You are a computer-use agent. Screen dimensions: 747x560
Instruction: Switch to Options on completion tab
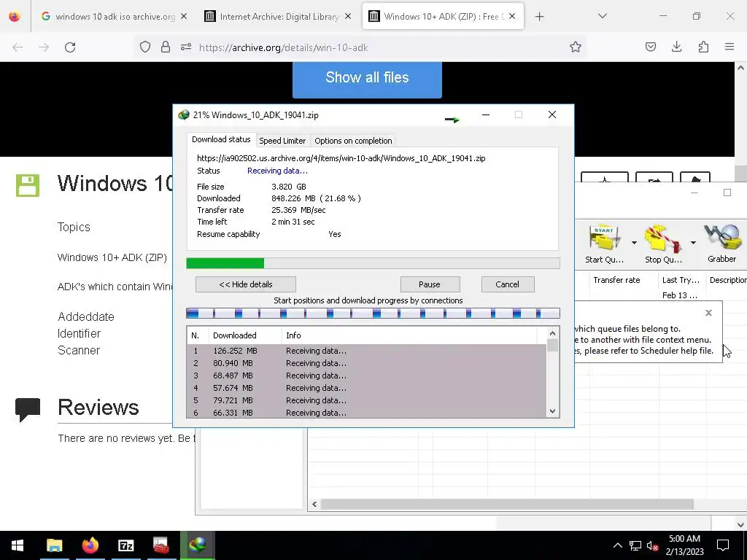click(353, 141)
